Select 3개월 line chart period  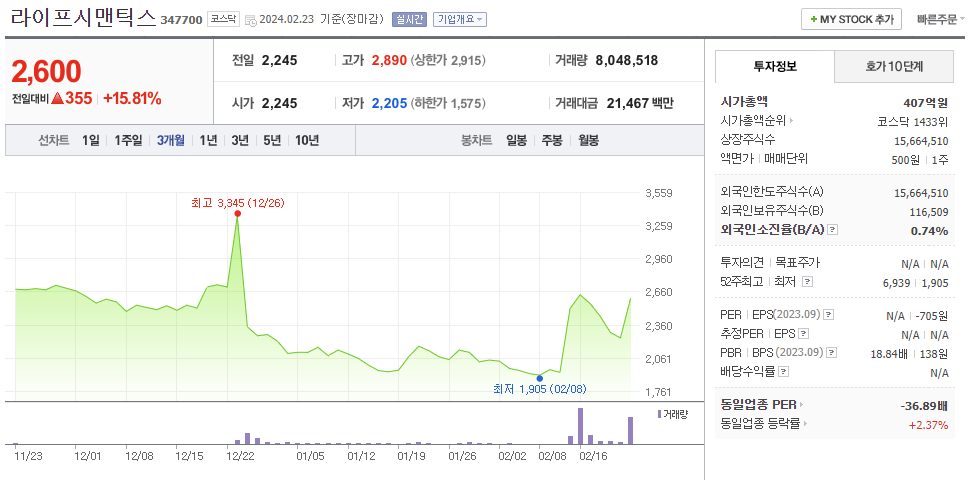click(x=170, y=141)
